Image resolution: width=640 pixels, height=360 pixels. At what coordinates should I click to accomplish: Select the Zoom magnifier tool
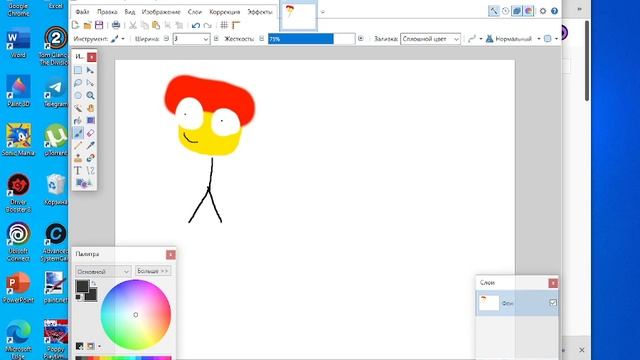point(90,96)
